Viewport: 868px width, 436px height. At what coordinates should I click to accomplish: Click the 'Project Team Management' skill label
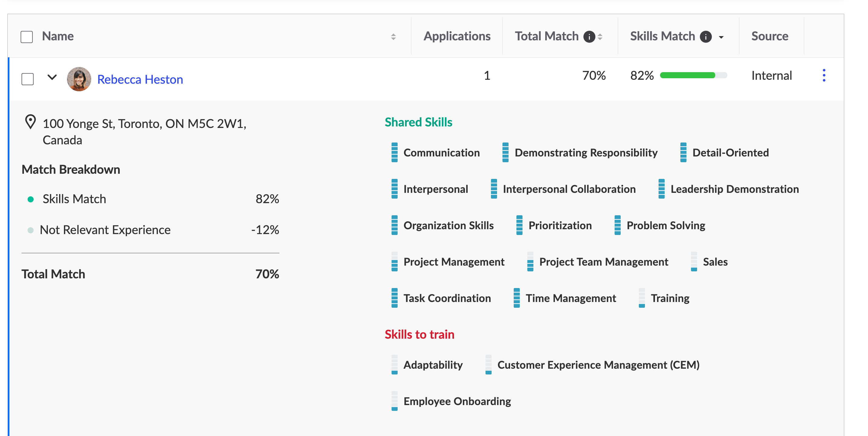[603, 262]
